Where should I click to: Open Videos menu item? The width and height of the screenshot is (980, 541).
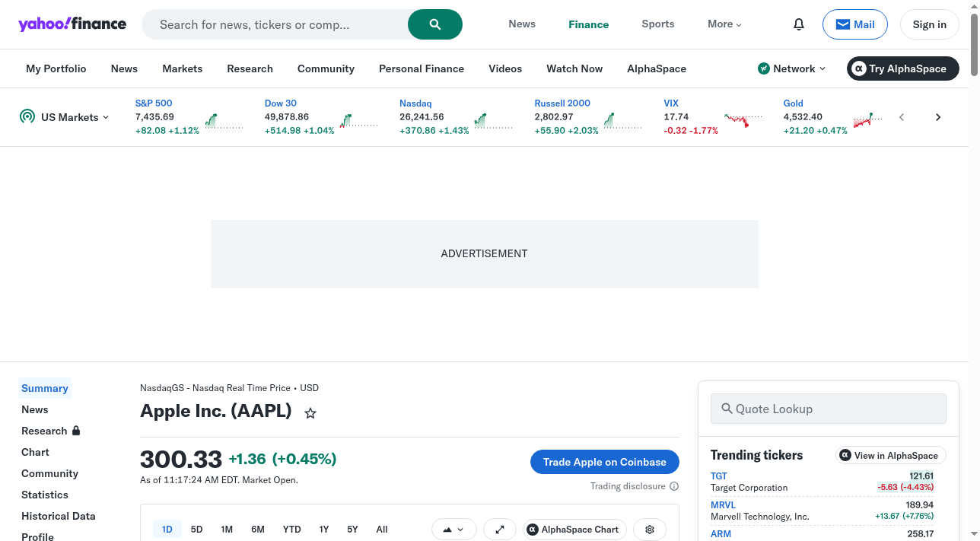coord(505,68)
